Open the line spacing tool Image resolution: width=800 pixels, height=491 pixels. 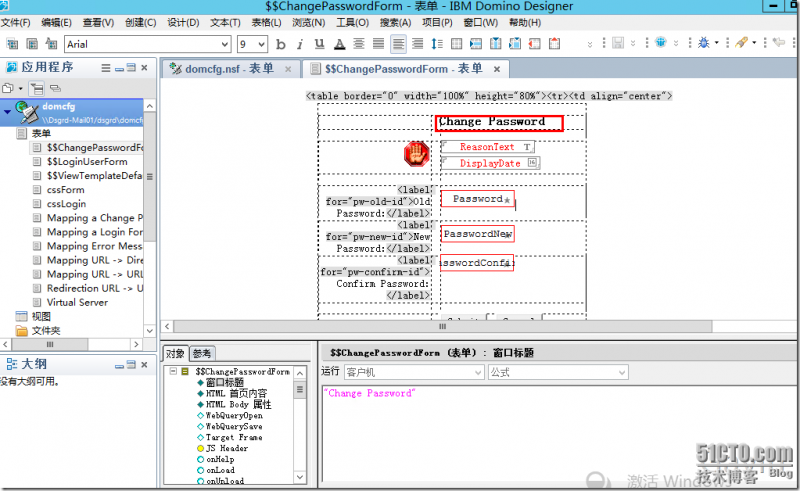(x=437, y=44)
